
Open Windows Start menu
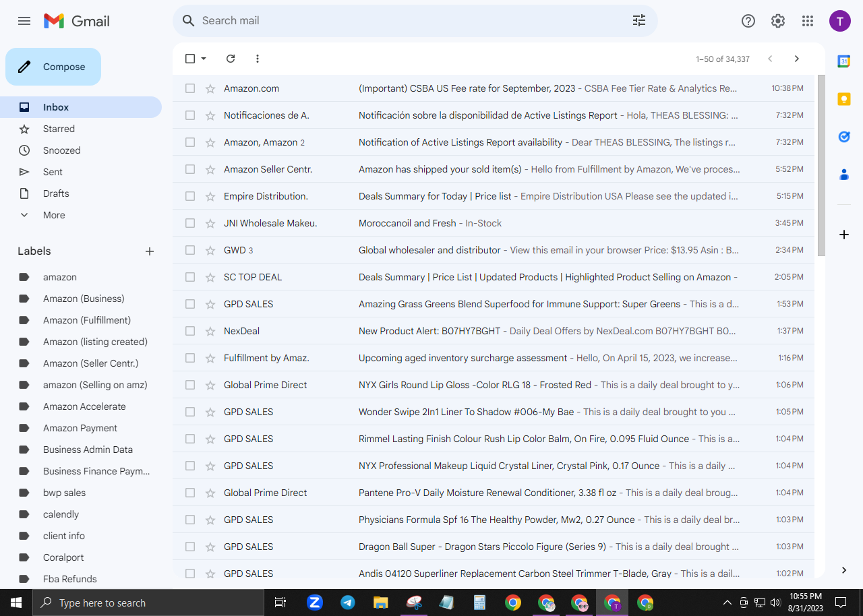pyautogui.click(x=16, y=603)
